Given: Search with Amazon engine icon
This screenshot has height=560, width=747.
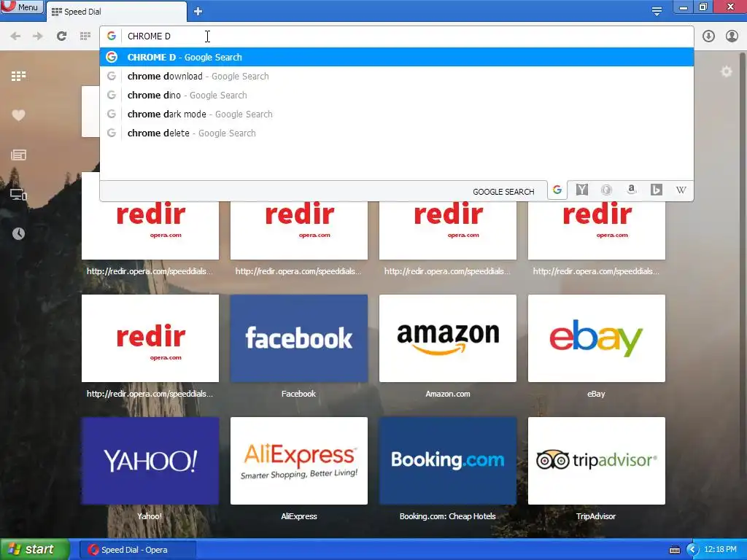Looking at the screenshot, I should [x=631, y=190].
